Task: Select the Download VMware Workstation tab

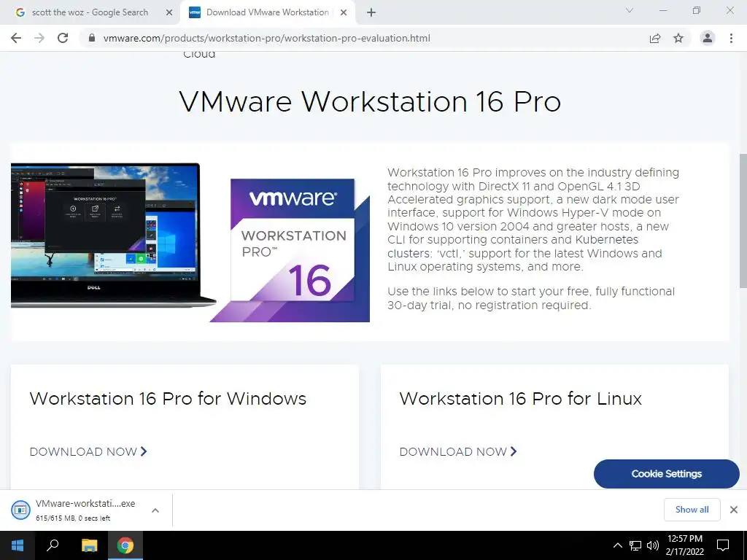Action: click(267, 12)
